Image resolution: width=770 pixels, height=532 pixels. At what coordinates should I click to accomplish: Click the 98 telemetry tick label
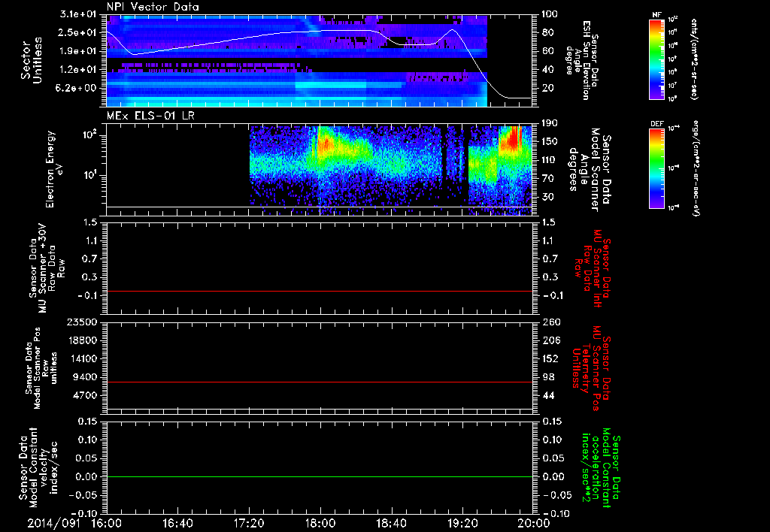click(548, 377)
